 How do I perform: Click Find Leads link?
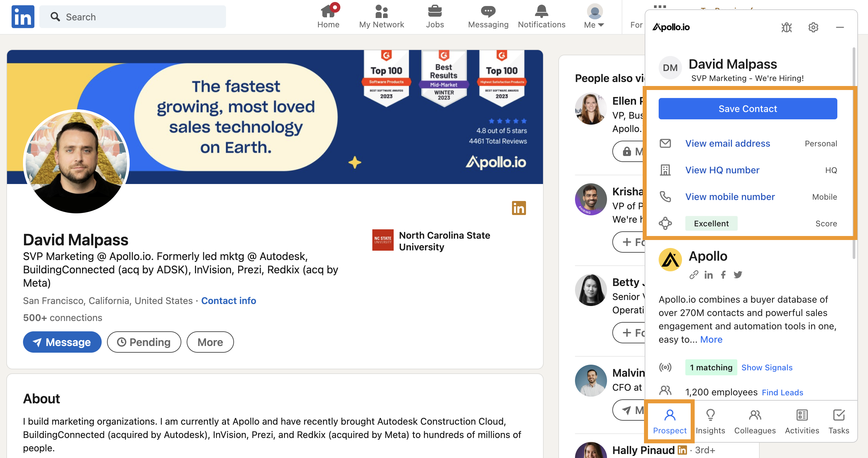[782, 392]
